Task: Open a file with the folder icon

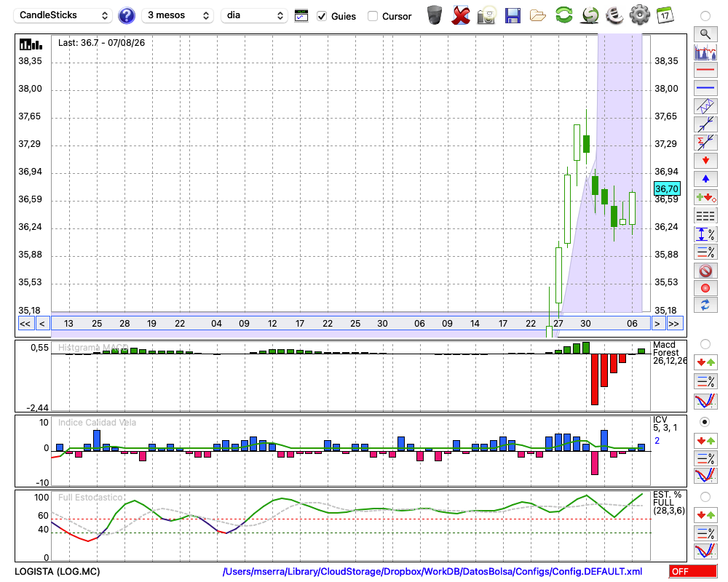Action: point(538,16)
